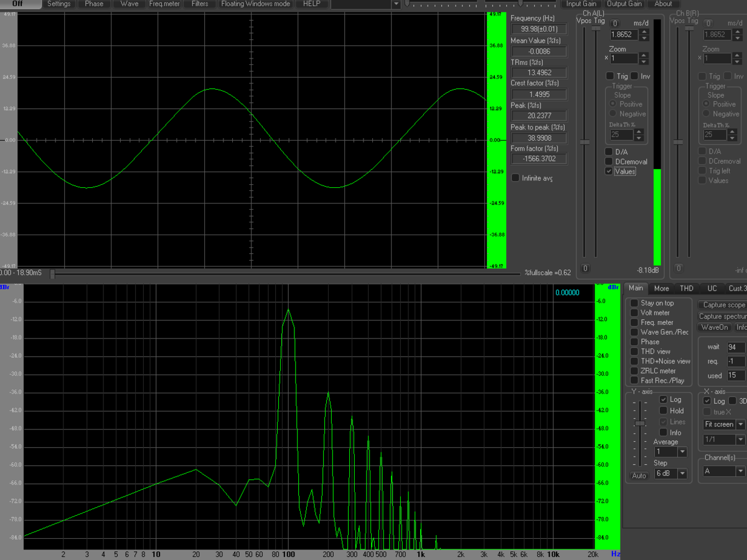
Task: Enable Stay on top checkbox
Action: 634,303
